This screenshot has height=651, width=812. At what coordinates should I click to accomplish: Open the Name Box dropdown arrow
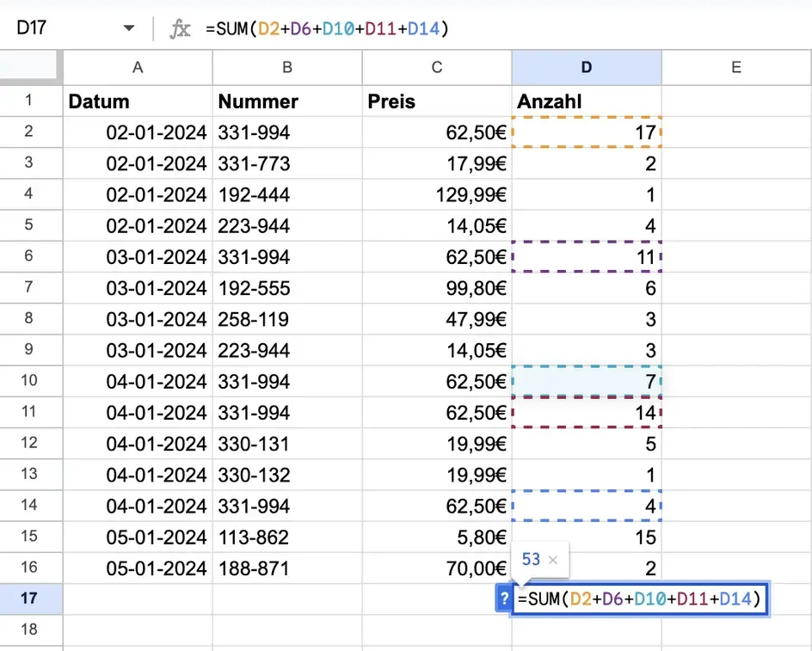[127, 27]
